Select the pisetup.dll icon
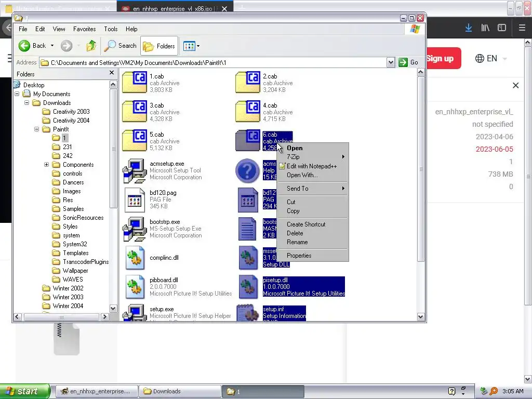532x399 pixels. (248, 287)
